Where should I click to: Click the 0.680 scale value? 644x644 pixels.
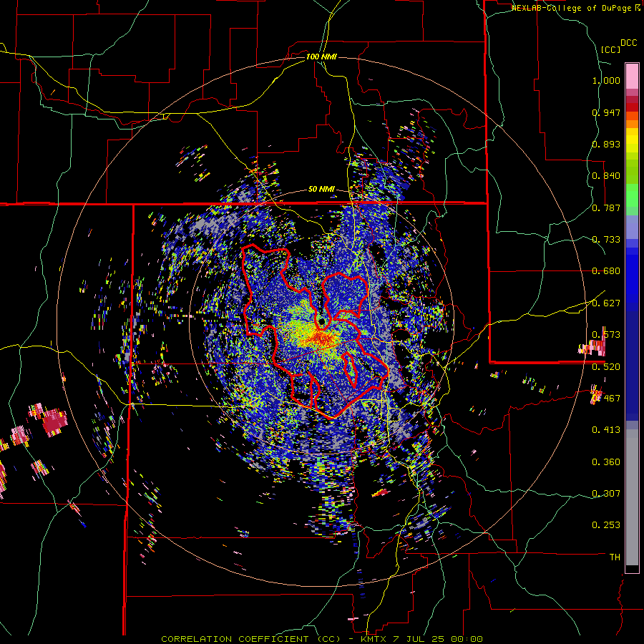606,271
